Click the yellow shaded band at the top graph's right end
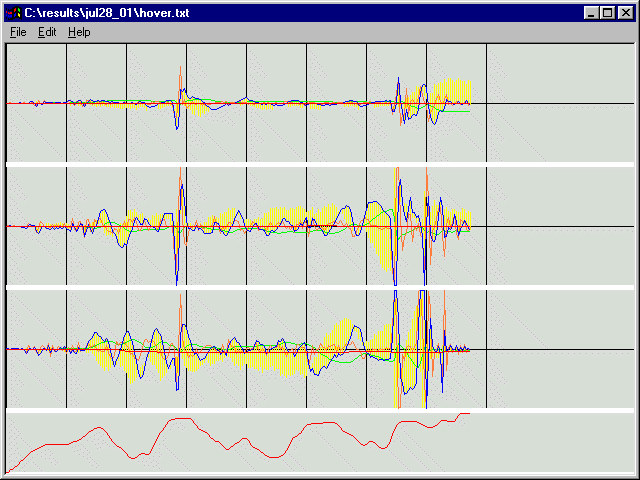Viewport: 640px width, 480px height. coord(458,90)
